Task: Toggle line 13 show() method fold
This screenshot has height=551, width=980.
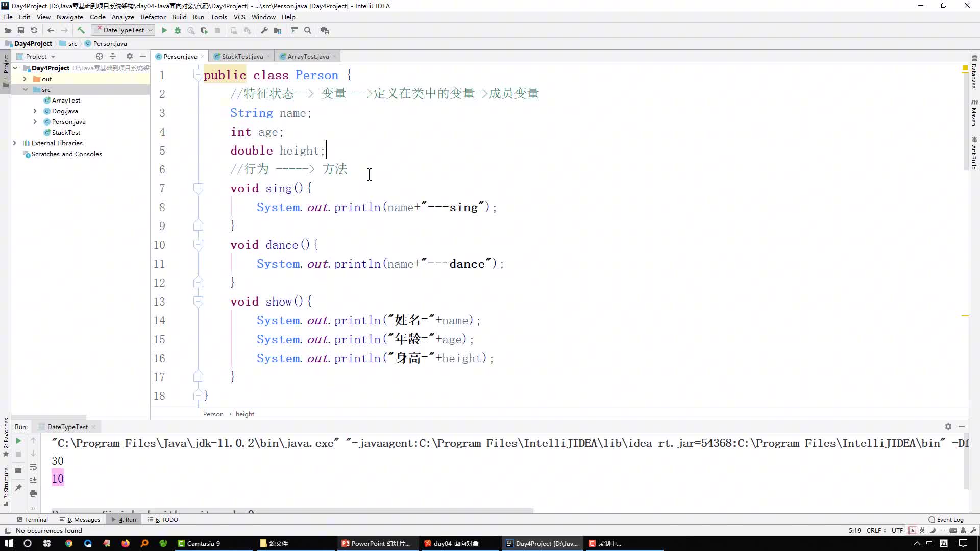Action: click(197, 302)
